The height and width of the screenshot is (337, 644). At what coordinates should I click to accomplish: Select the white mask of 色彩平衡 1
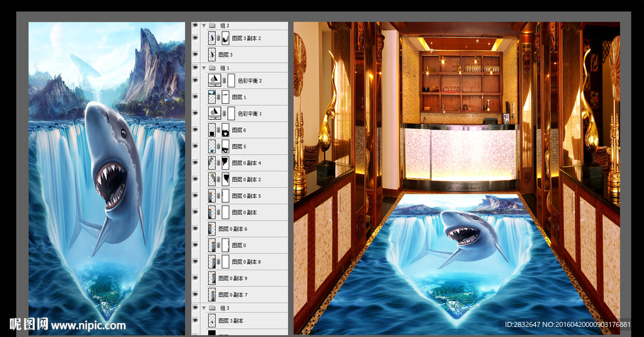(x=231, y=113)
